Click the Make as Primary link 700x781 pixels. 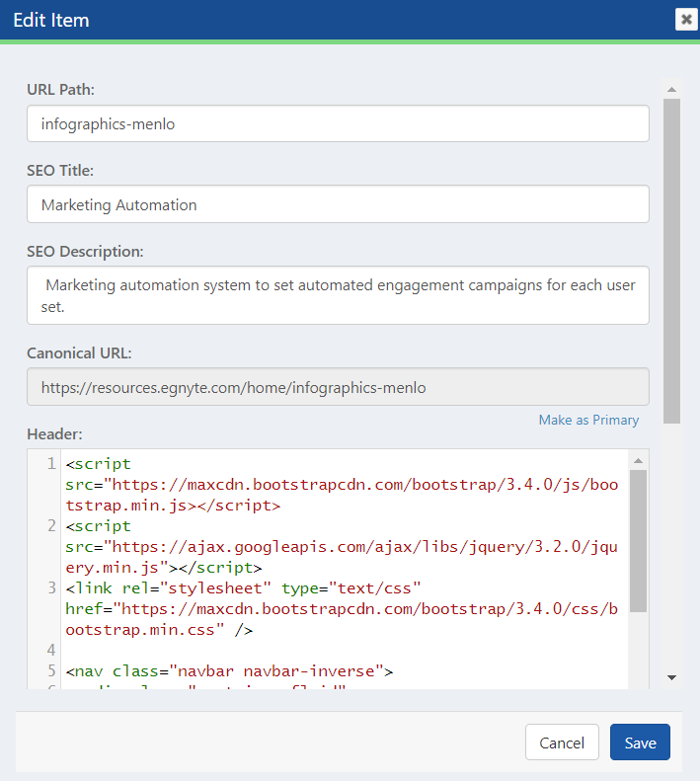tap(588, 420)
